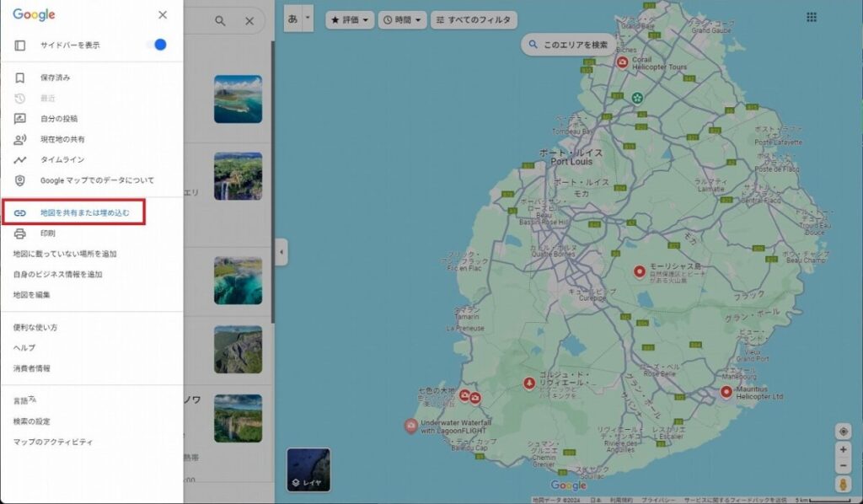
Task: Zoom in with the plus button
Action: pos(843,449)
